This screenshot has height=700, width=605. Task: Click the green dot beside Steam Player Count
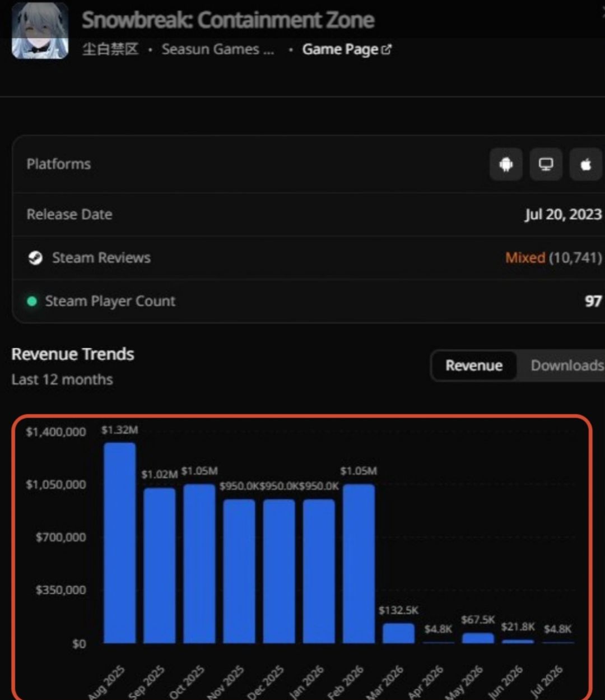point(32,302)
